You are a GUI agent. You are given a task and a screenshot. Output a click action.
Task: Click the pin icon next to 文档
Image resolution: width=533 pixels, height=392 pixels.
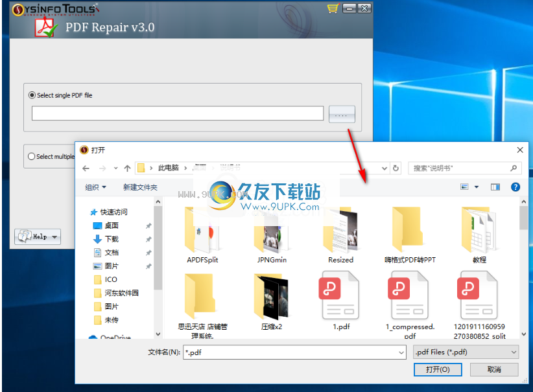pyautogui.click(x=148, y=253)
